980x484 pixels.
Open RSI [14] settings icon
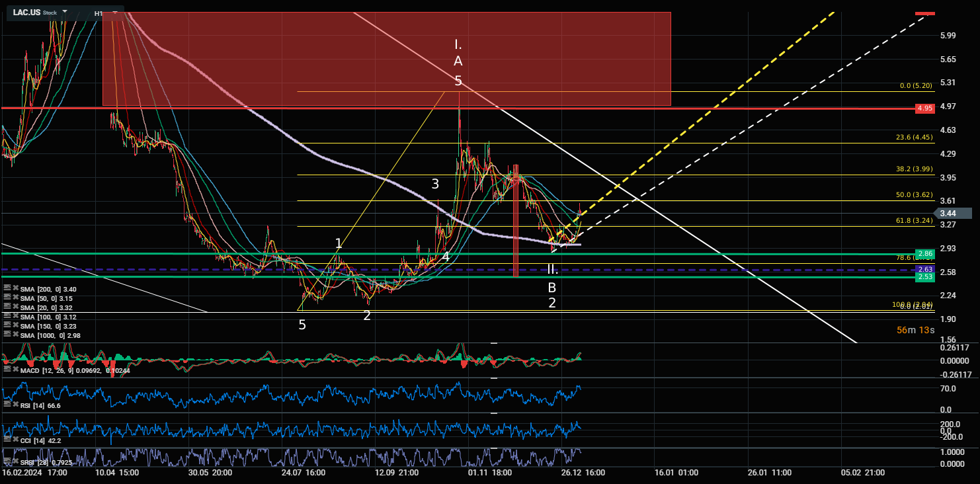click(x=7, y=405)
